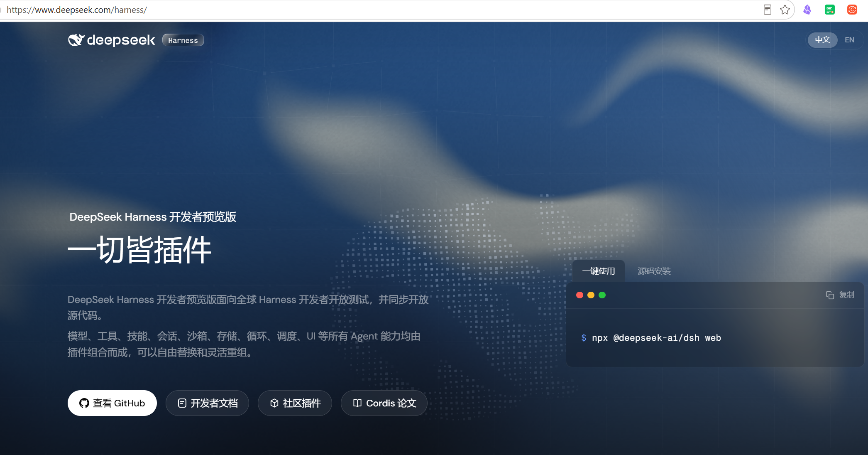868x455 pixels.
Task: Click the browser address bar URL
Action: pos(77,10)
